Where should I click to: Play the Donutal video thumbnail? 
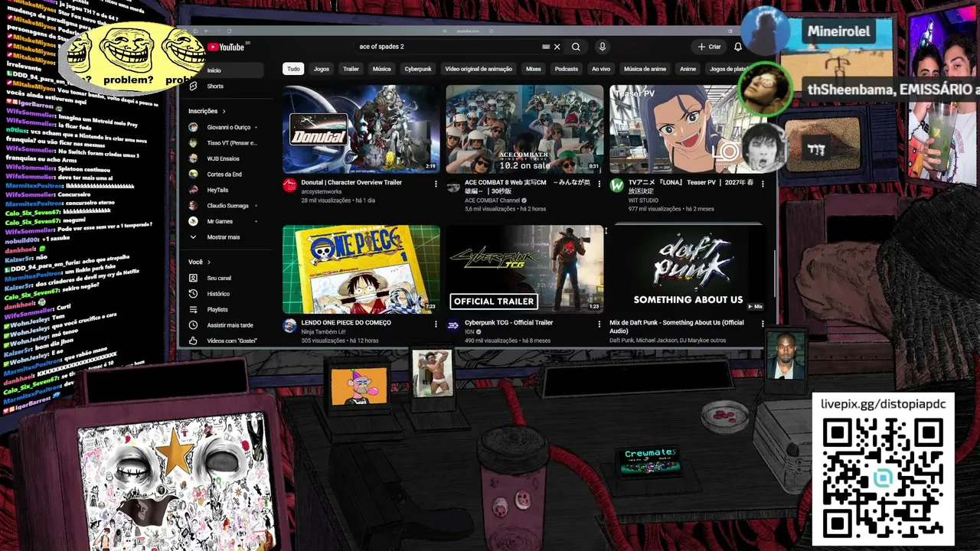pyautogui.click(x=361, y=129)
